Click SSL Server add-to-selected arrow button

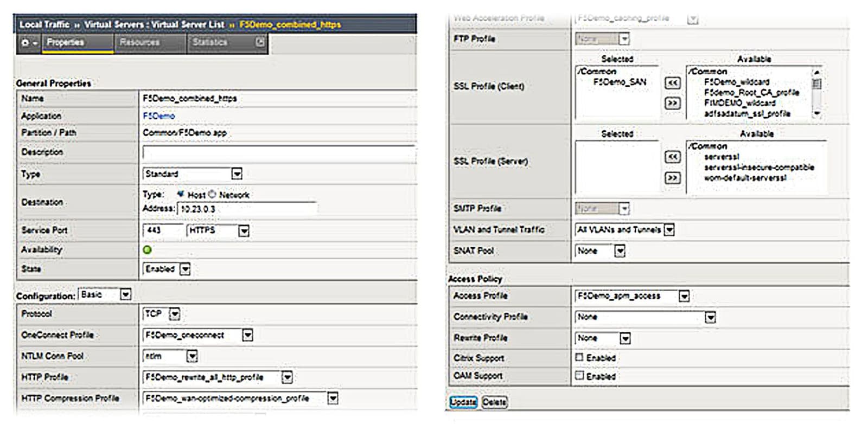pos(672,157)
